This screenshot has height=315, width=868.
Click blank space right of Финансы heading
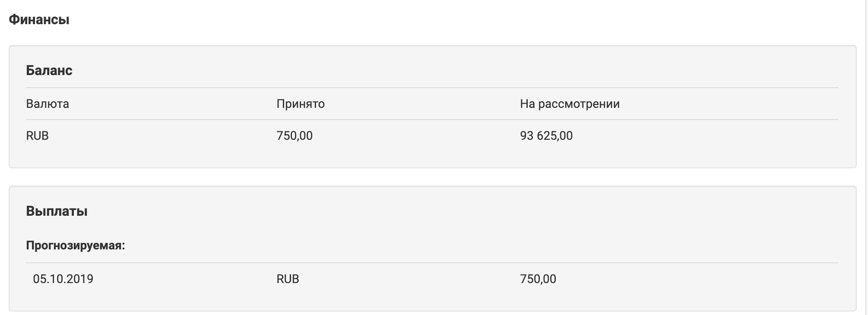point(432,19)
